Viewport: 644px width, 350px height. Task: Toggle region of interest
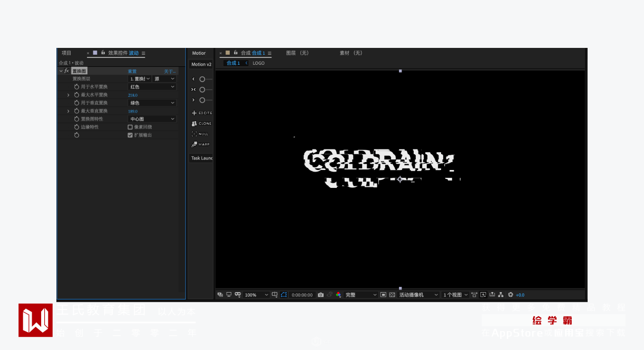coord(383,295)
